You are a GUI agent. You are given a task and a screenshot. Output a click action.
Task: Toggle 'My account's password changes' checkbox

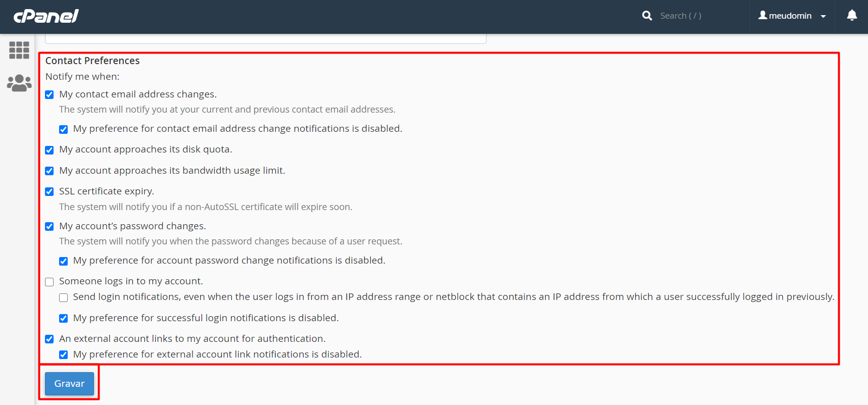pyautogui.click(x=50, y=227)
